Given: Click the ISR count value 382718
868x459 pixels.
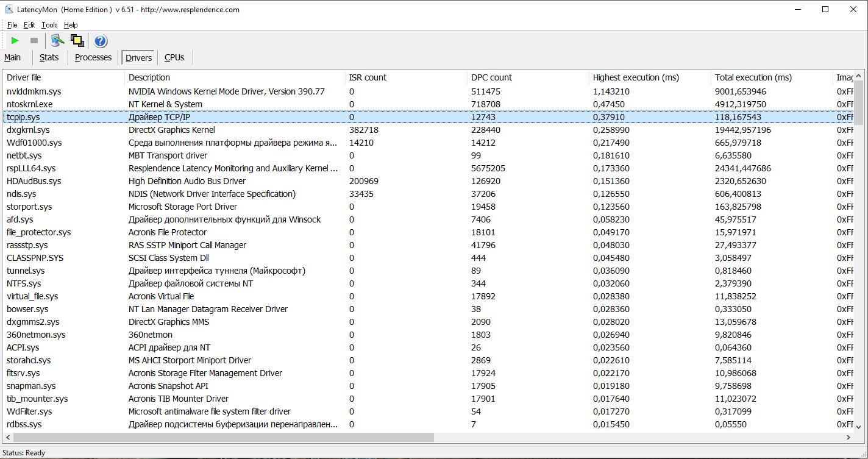Looking at the screenshot, I should (364, 130).
